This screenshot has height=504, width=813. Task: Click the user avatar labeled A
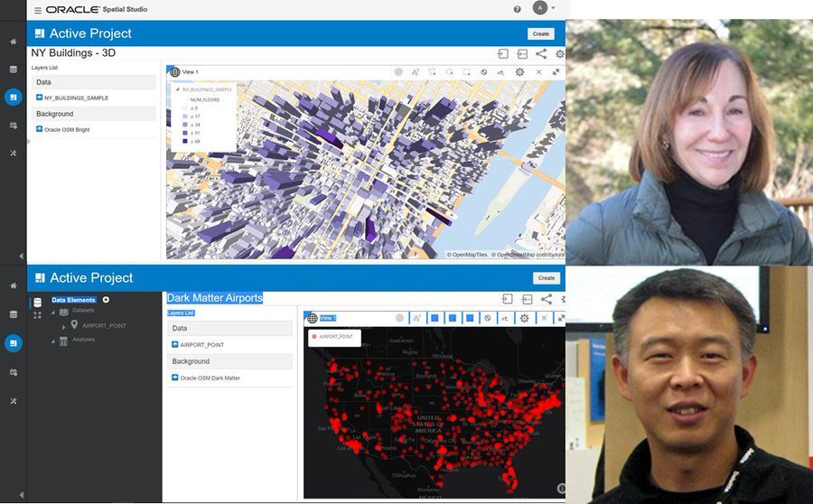540,8
